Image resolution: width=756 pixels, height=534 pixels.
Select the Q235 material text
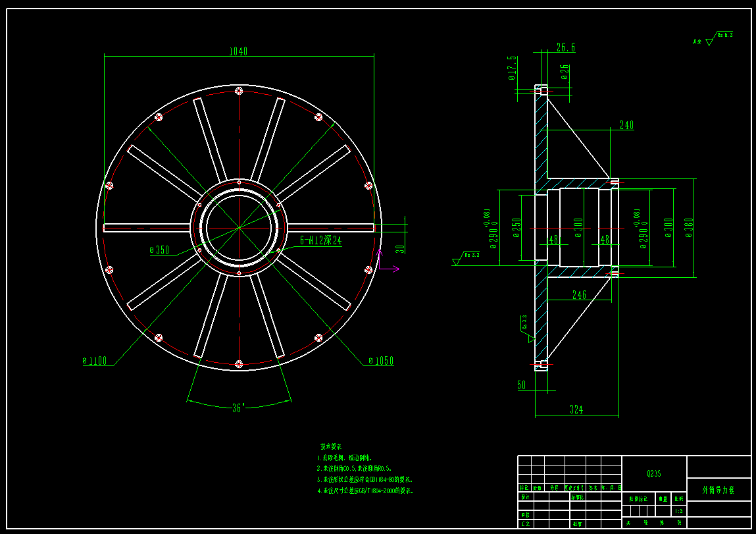tap(654, 473)
